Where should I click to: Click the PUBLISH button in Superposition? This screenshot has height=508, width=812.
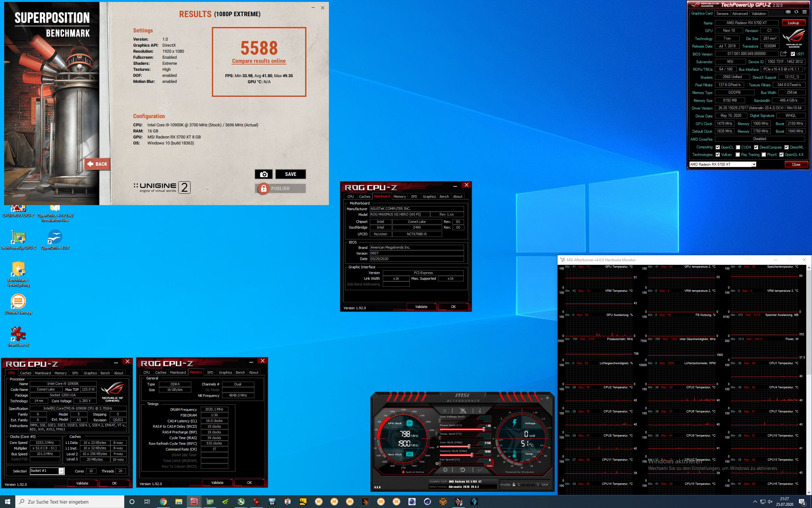280,189
